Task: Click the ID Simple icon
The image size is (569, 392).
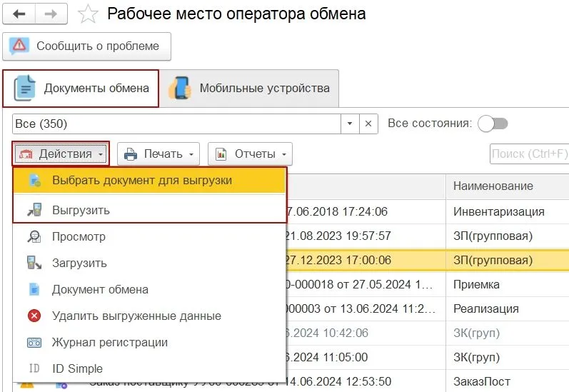Action: coord(34,369)
